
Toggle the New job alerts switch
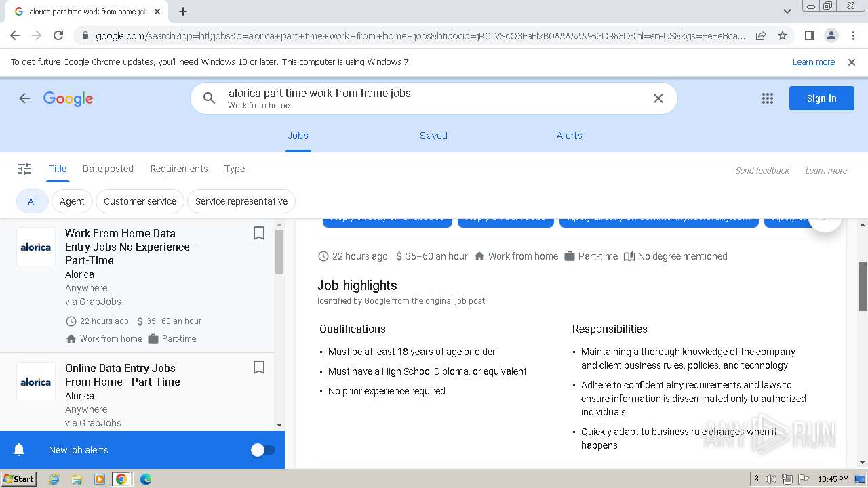263,450
